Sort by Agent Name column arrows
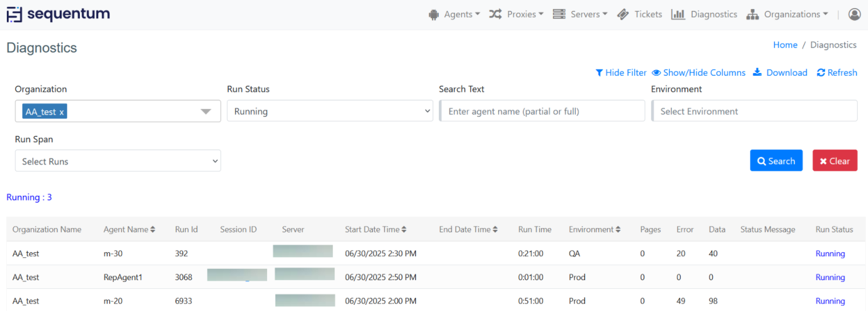The height and width of the screenshot is (311, 868). (x=153, y=229)
